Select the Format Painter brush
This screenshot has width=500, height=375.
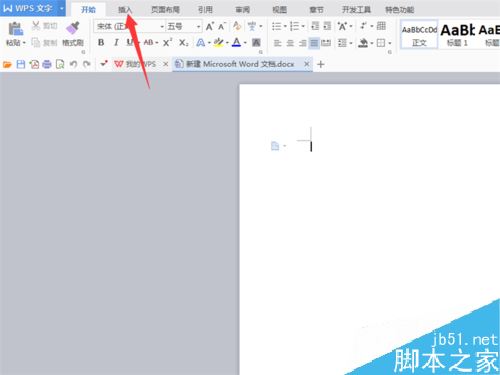(x=72, y=29)
